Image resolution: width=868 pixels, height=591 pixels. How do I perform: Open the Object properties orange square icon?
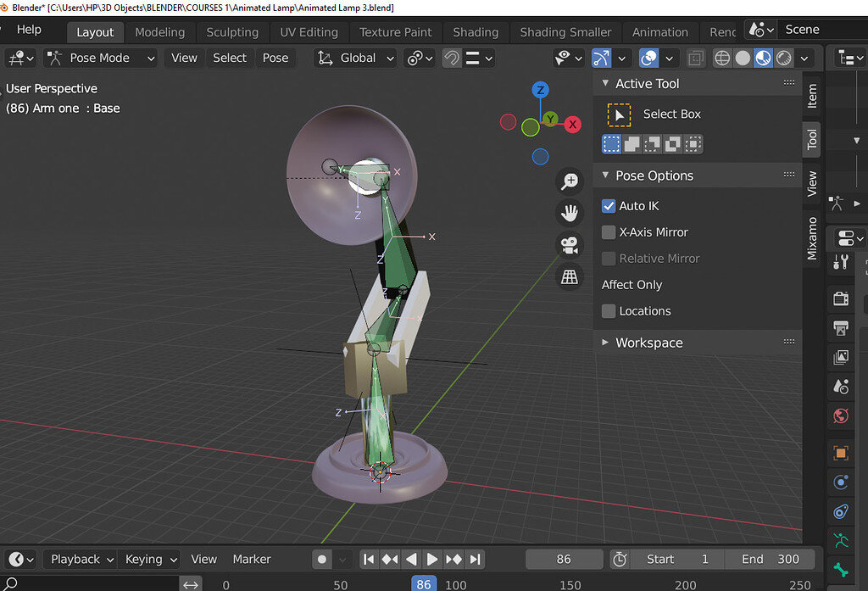point(840,453)
